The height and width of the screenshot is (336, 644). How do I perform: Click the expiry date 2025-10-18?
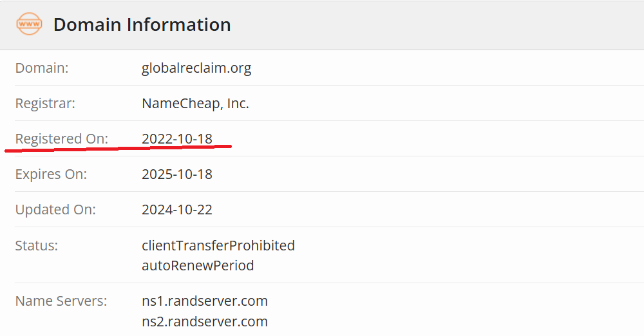pos(177,174)
